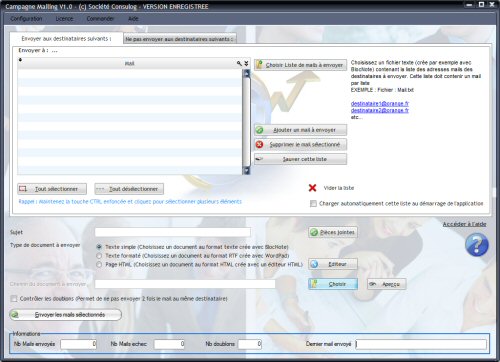Select 'Texte simple' radio button
The width and height of the screenshot is (500, 362).
coord(99,247)
